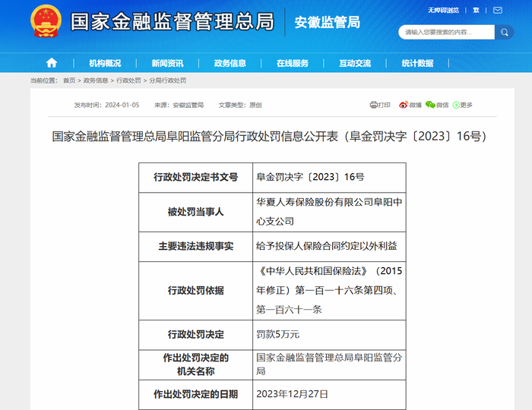Open the 机构概况 menu
The height and width of the screenshot is (410, 532).
point(105,63)
